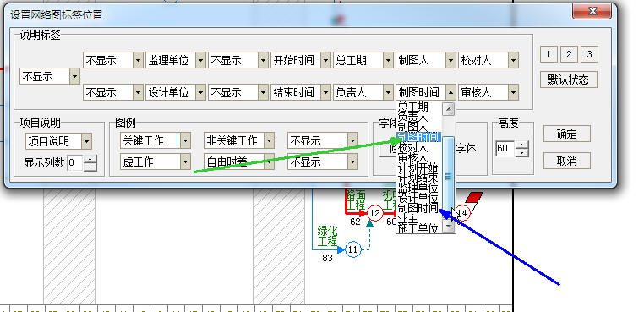The width and height of the screenshot is (644, 312).
Task: Open the 监理单位 dropdown
Action: pyautogui.click(x=200, y=60)
